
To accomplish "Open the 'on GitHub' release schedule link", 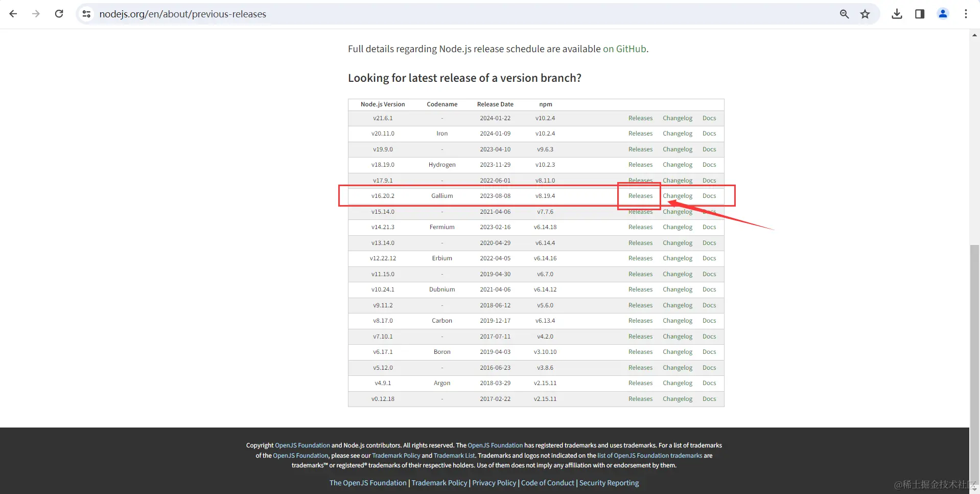I will coord(624,49).
